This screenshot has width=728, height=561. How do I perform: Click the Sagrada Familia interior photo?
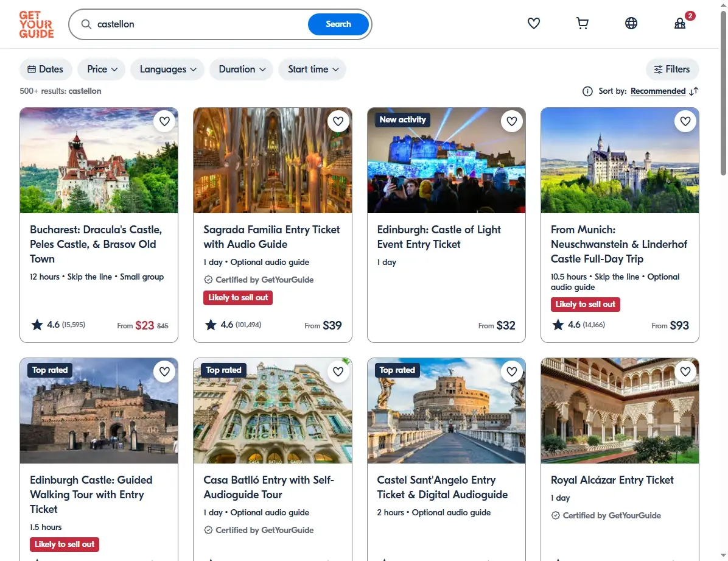(273, 160)
